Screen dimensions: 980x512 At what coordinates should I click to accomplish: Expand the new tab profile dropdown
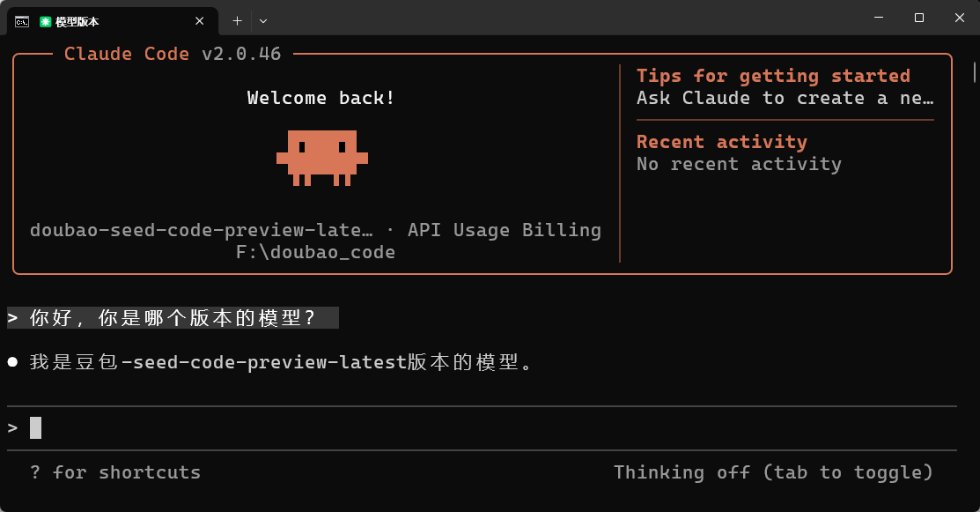(x=263, y=20)
